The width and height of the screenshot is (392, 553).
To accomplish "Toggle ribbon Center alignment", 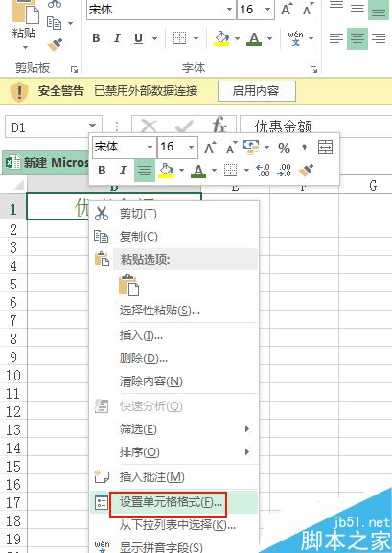I will tap(357, 38).
